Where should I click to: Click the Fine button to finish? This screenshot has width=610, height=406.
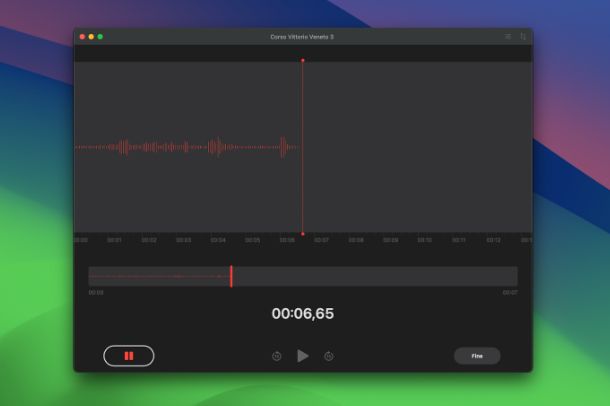(x=477, y=355)
